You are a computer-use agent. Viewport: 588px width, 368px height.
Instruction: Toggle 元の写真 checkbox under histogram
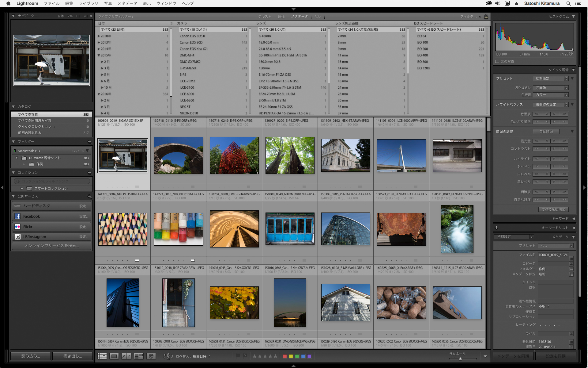[497, 62]
